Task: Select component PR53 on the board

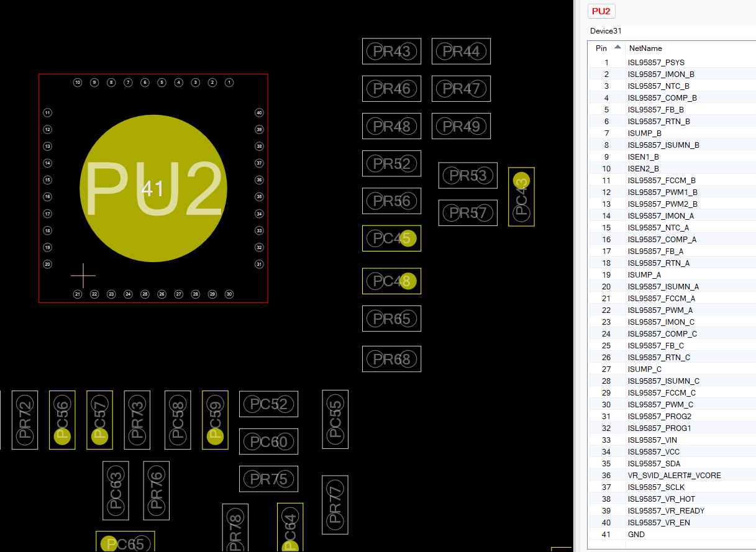Action: coord(468,175)
